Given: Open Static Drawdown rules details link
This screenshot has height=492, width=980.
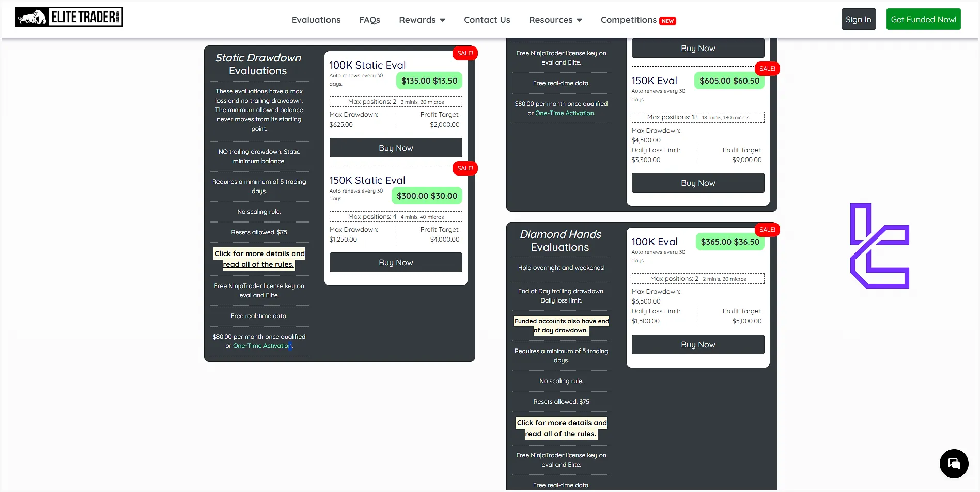Looking at the screenshot, I should point(259,259).
